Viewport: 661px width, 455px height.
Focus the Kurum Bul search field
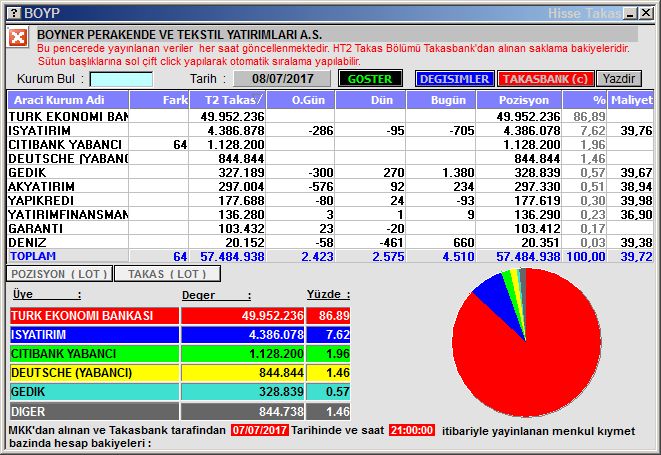pos(121,79)
